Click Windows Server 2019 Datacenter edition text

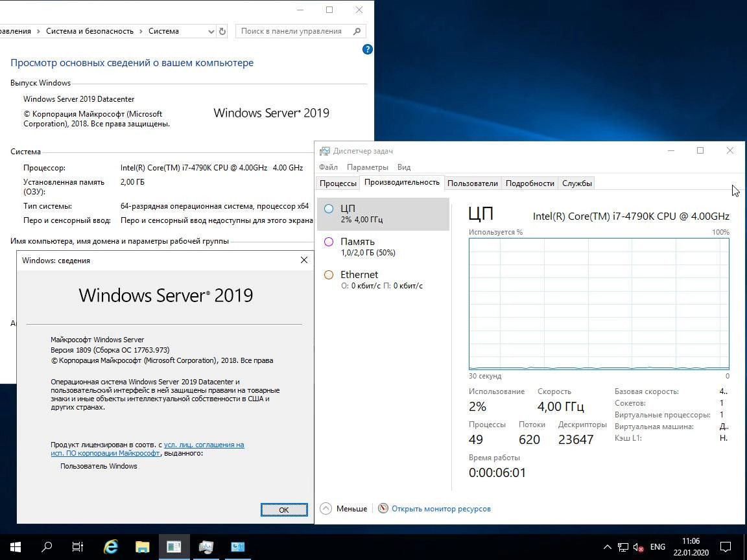[x=79, y=99]
